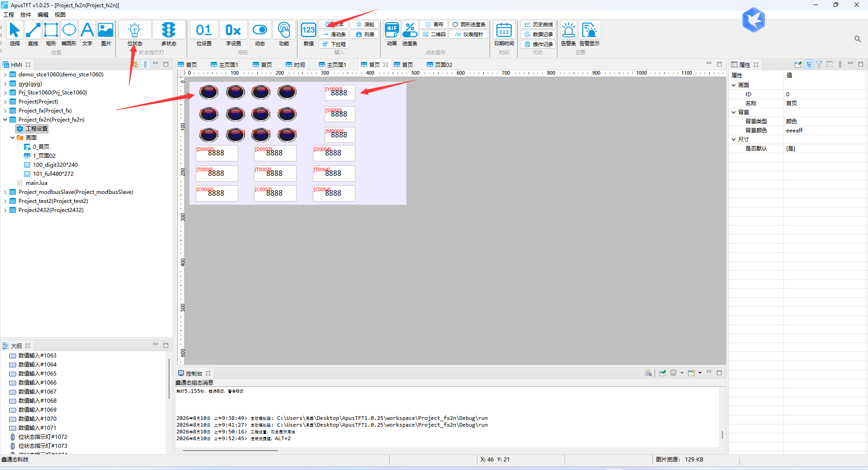Click the 二维码 QR code button
The image size is (868, 470).
tap(434, 34)
